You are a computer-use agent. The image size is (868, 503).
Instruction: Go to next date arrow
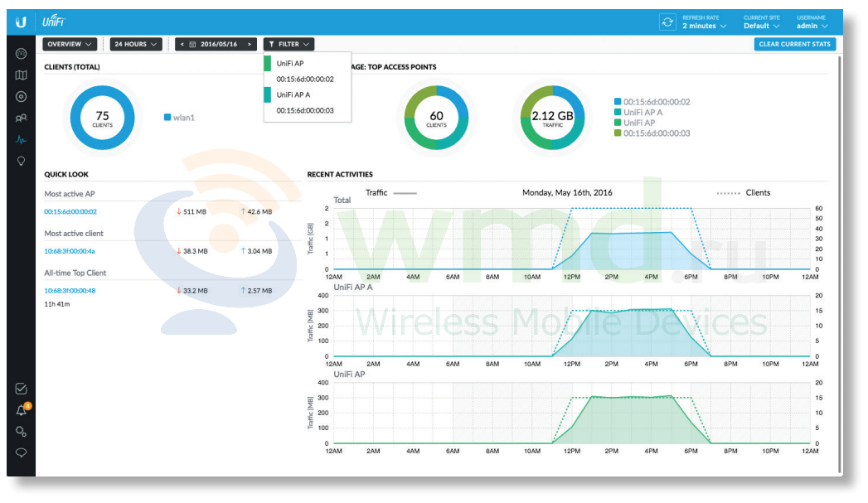coord(250,44)
